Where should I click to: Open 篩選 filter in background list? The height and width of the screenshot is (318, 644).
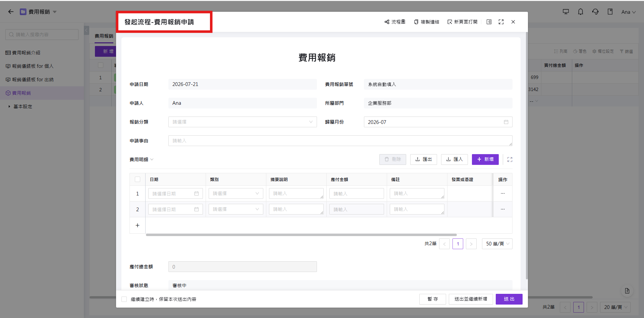pos(626,51)
